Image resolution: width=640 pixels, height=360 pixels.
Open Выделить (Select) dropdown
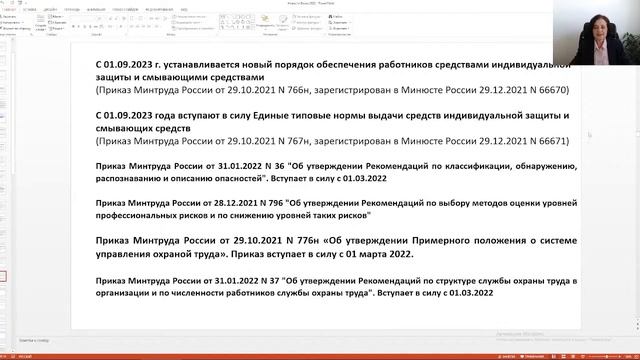point(339,28)
